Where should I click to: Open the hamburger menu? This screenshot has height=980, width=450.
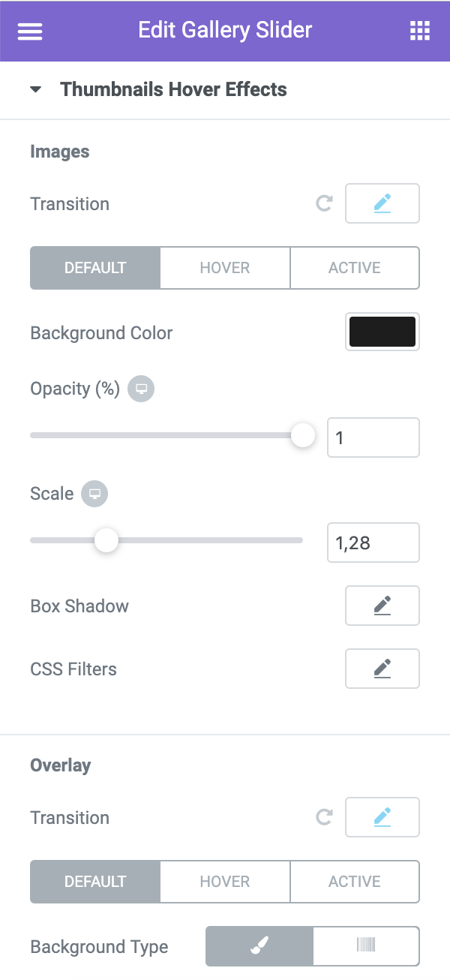click(30, 31)
